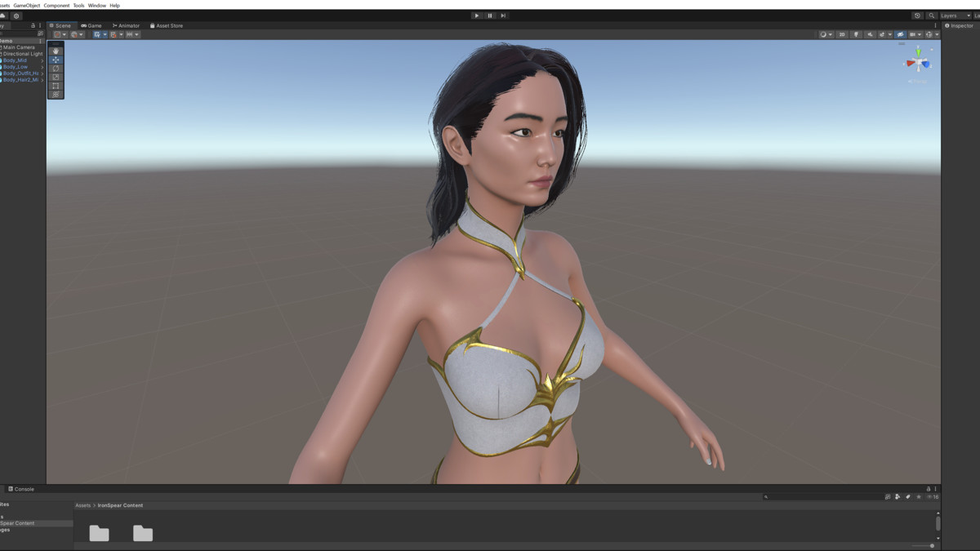Select Directional Light in hierarchy
The width and height of the screenshot is (980, 551).
tap(21, 54)
